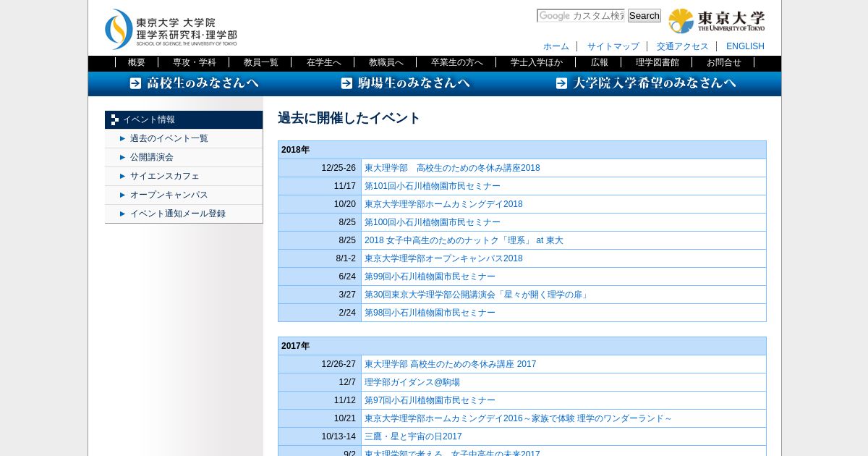The height and width of the screenshot is (456, 868).
Task: Click the arrow icon beside 高校生のみなさんへ
Action: point(135,83)
